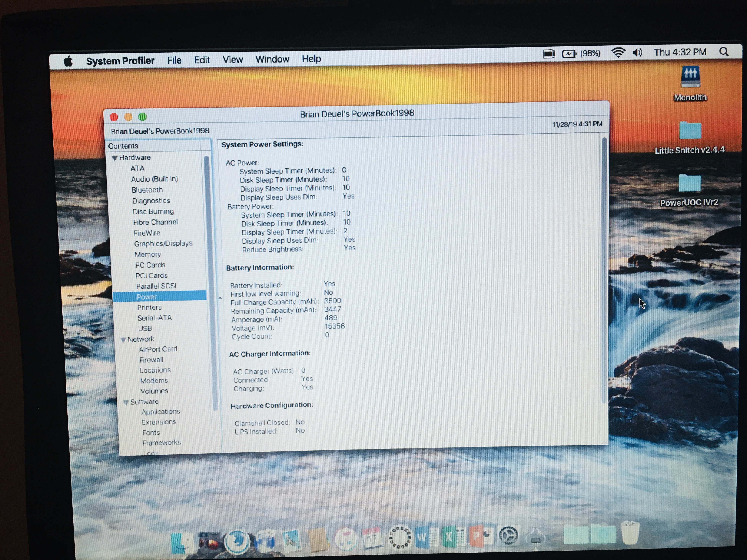
Task: Click the details pane vertical scrollbar
Action: click(605, 270)
